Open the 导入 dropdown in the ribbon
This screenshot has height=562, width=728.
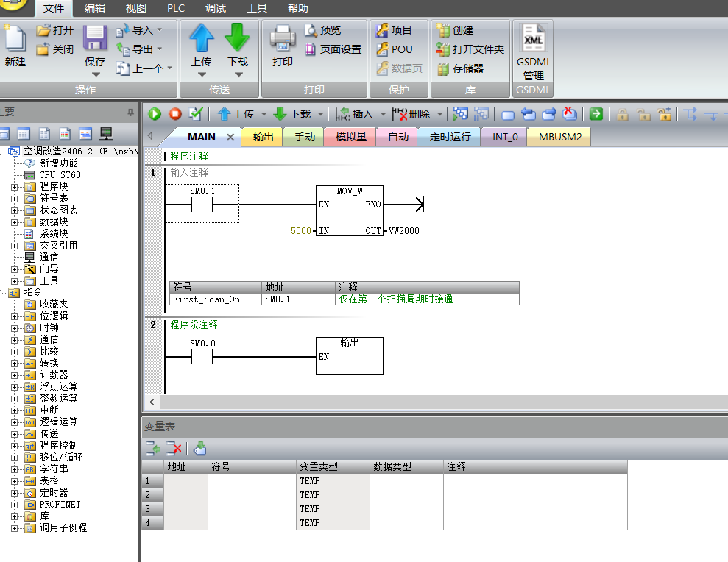coord(159,30)
